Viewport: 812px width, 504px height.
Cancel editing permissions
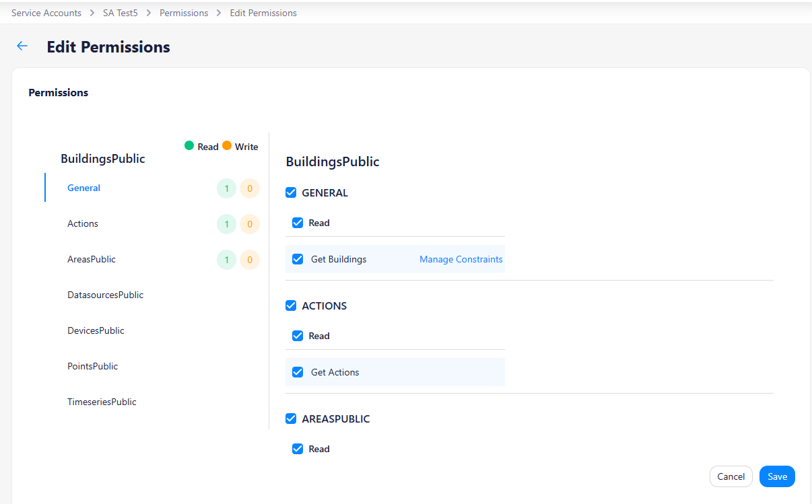(x=731, y=476)
